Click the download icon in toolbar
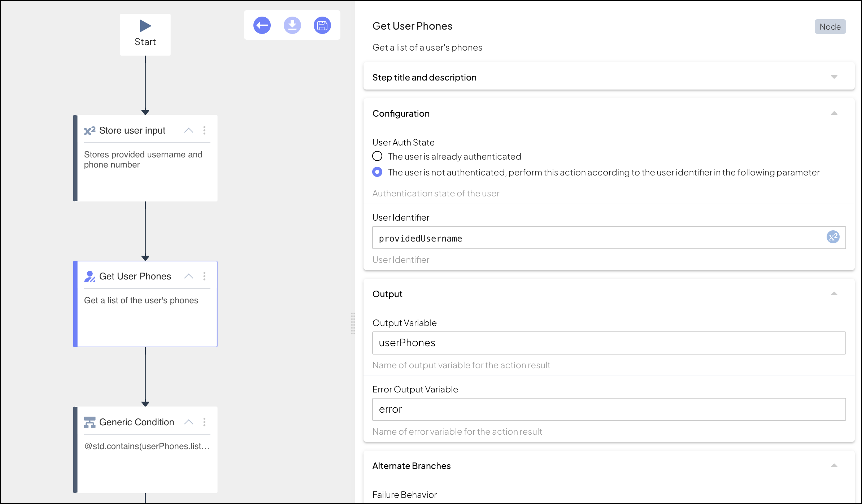Image resolution: width=862 pixels, height=504 pixels. 292,25
